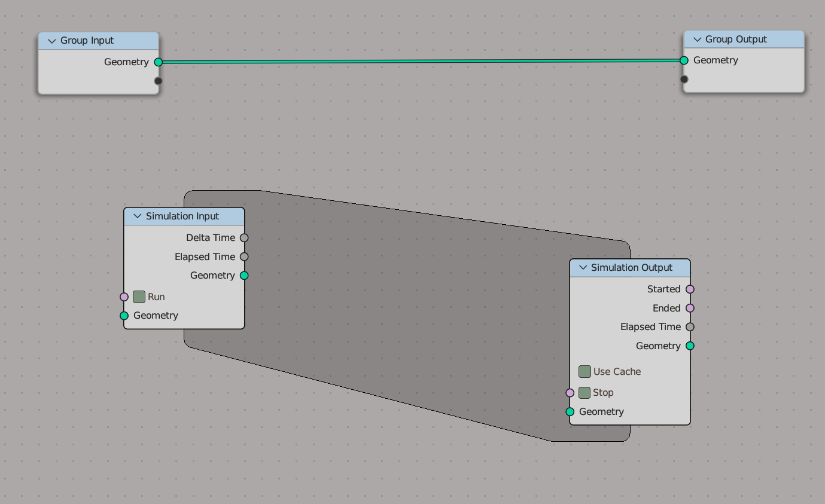The height and width of the screenshot is (504, 825).
Task: Enable the Run checkbox
Action: pyautogui.click(x=139, y=297)
